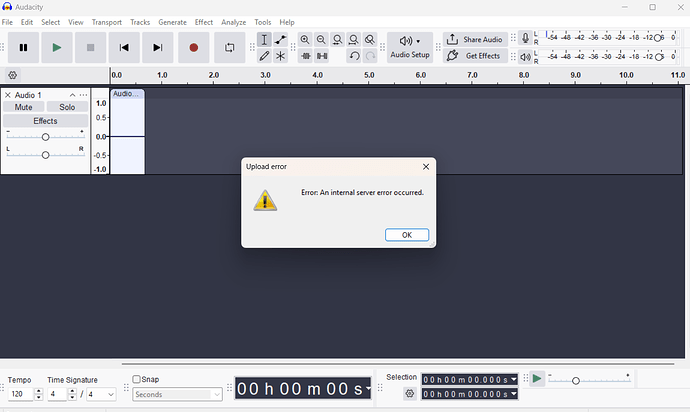Open the Effect menu
690x412 pixels.
204,22
